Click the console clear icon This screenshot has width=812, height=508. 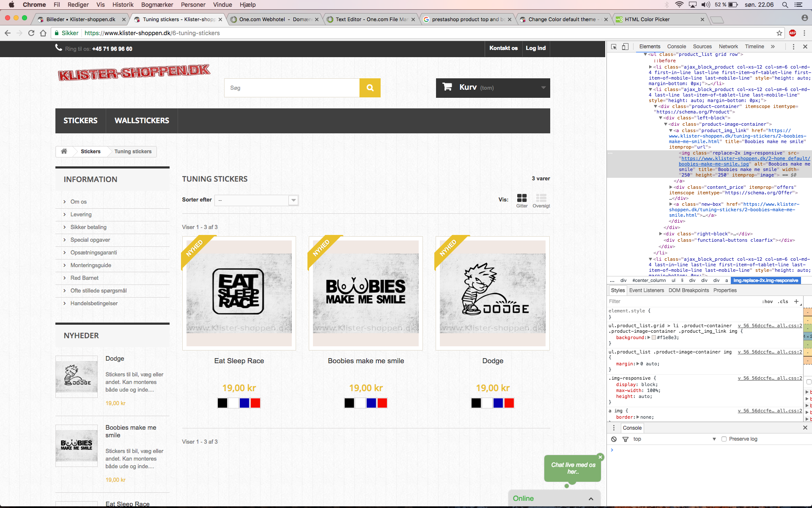(614, 439)
